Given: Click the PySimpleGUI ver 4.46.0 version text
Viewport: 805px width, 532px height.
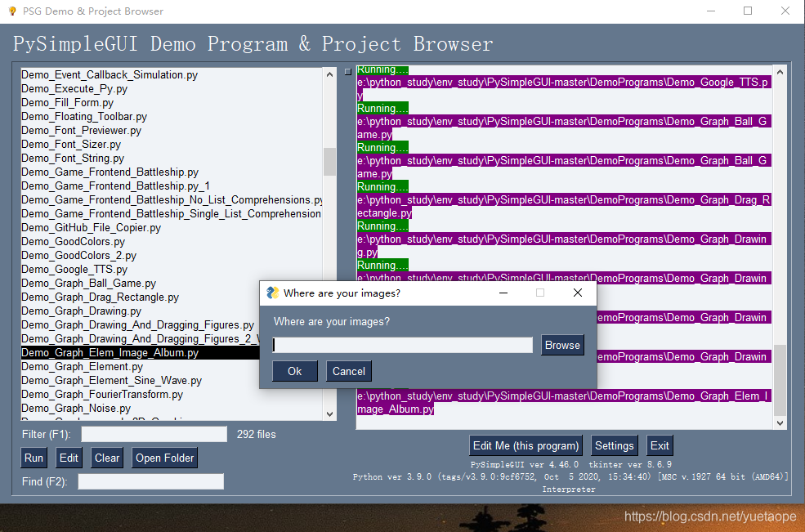Looking at the screenshot, I should click(524, 464).
